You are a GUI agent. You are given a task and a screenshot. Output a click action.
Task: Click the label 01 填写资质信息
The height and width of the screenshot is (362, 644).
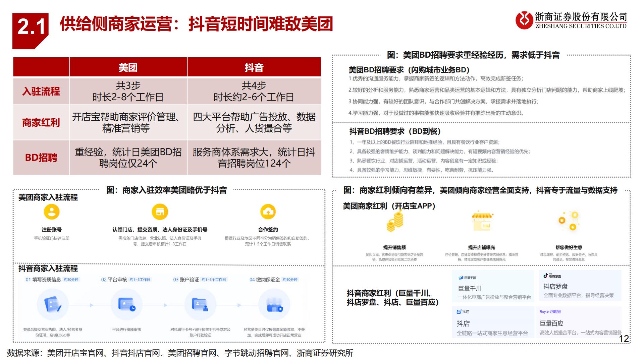[43, 280]
